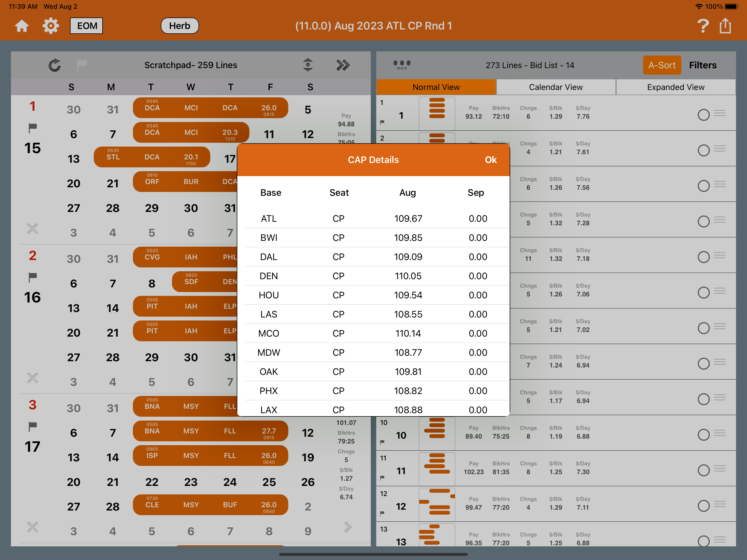Image resolution: width=747 pixels, height=560 pixels.
Task: Open the 0905 ISP MSY FLL trip
Action: pyautogui.click(x=210, y=455)
